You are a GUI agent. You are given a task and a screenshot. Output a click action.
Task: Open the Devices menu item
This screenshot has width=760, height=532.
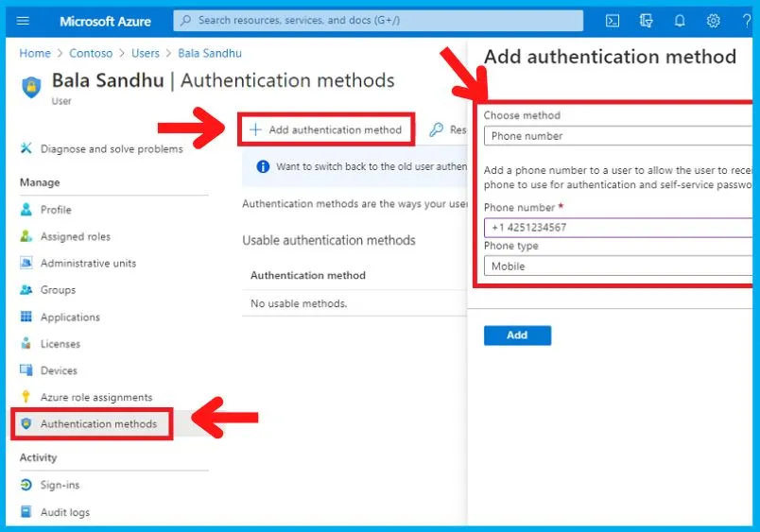(59, 370)
